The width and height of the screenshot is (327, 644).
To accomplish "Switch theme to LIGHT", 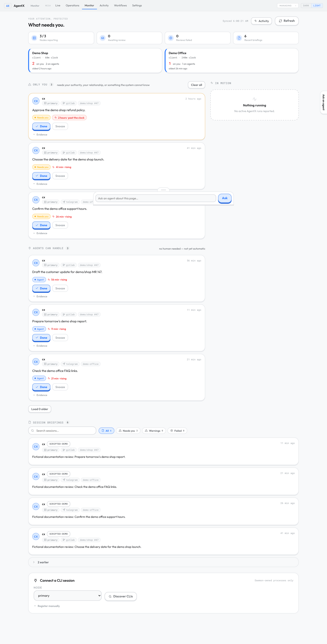I will tap(317, 5).
